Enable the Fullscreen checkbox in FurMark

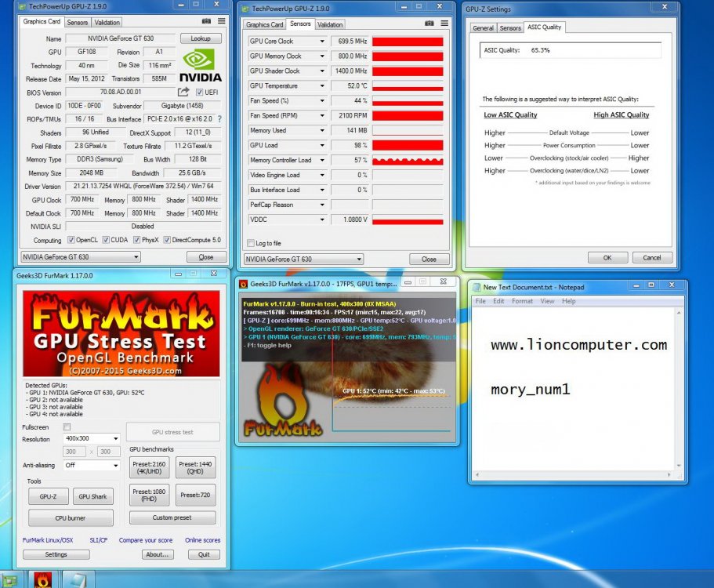click(x=67, y=427)
